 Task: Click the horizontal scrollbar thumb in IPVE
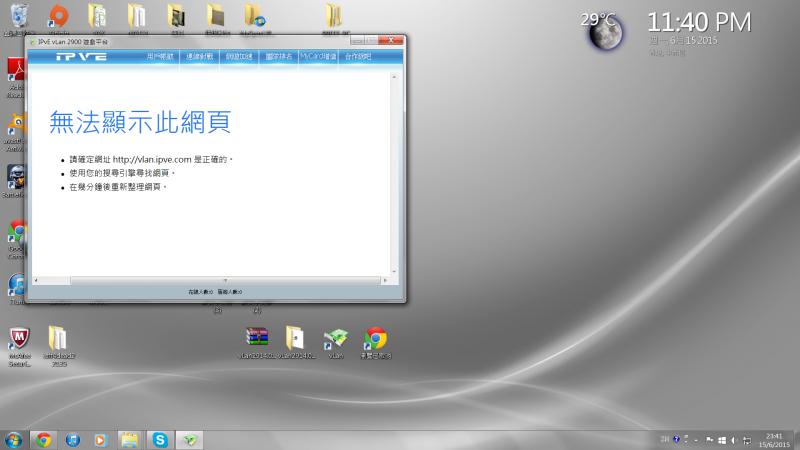225,281
